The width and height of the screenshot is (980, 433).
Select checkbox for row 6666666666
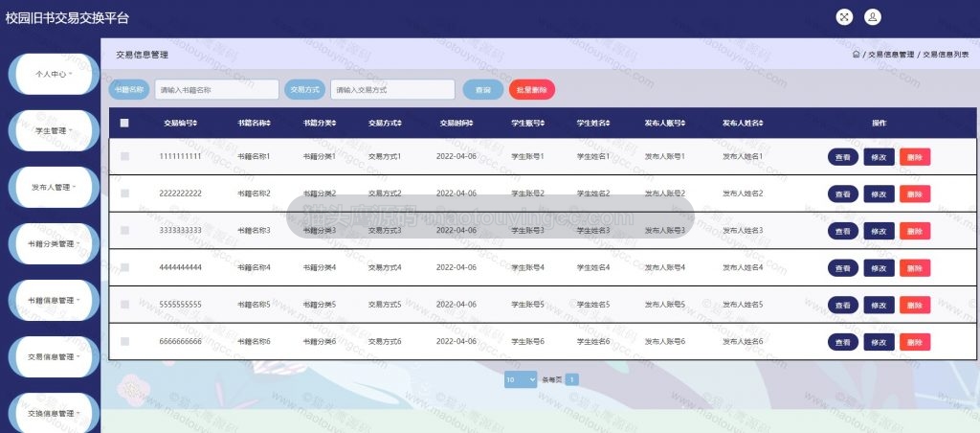click(x=124, y=341)
